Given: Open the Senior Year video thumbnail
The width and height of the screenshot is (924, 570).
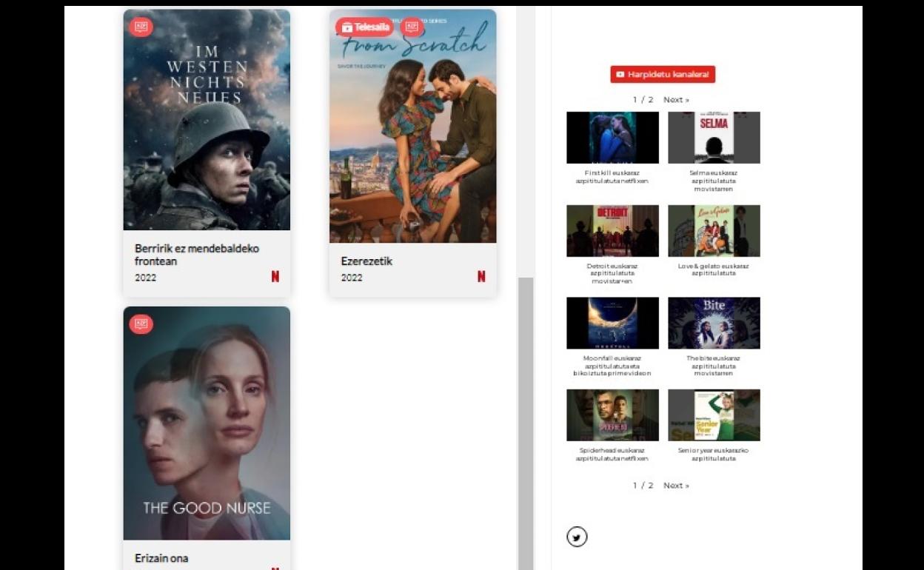Looking at the screenshot, I should point(714,415).
